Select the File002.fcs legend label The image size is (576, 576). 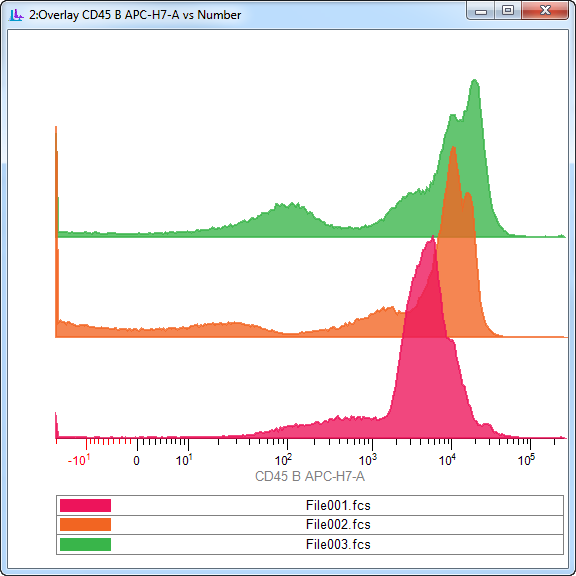coord(338,524)
